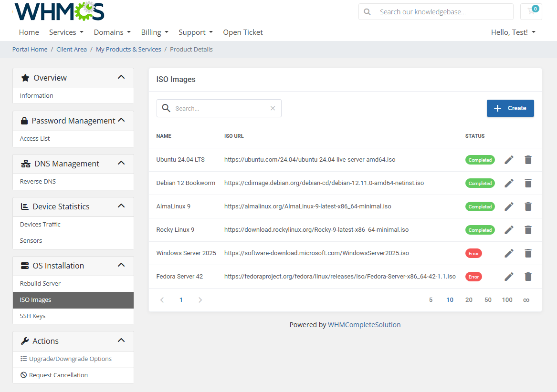Show 5 entries per page
Screen dimensions: 557x392
click(x=431, y=300)
